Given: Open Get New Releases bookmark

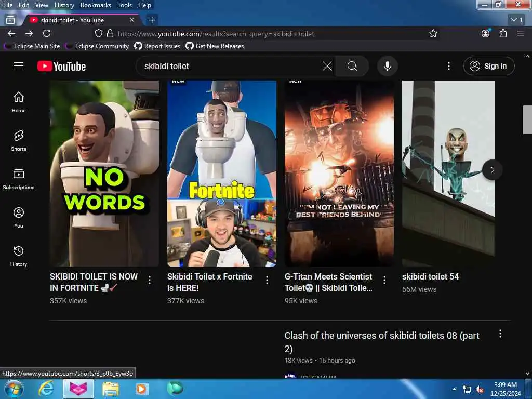Looking at the screenshot, I should [215, 46].
